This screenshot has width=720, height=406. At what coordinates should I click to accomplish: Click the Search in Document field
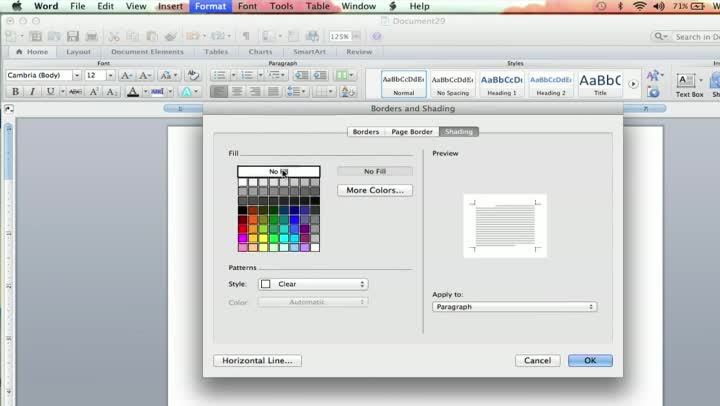[x=697, y=37]
